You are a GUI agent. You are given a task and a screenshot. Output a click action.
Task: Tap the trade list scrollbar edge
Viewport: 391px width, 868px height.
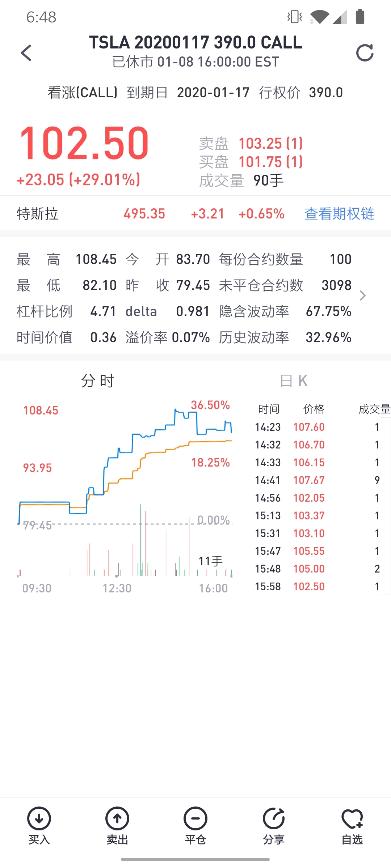click(x=390, y=506)
